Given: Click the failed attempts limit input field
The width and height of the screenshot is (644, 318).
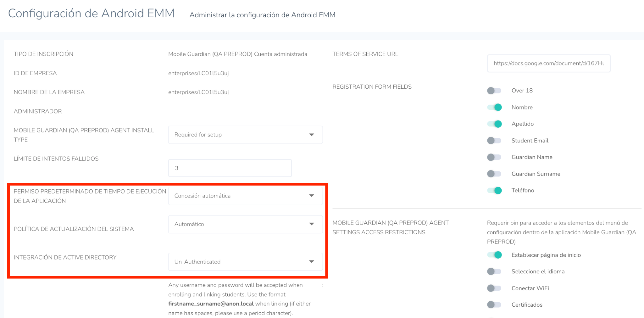Looking at the screenshot, I should [x=230, y=168].
